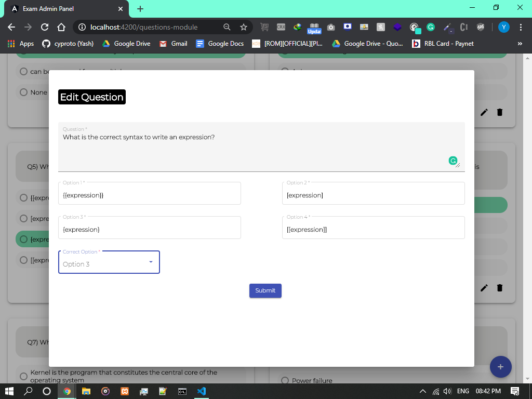Screen dimensions: 532x399
Task: Click the ENG language indicator in tray
Action: click(463, 391)
